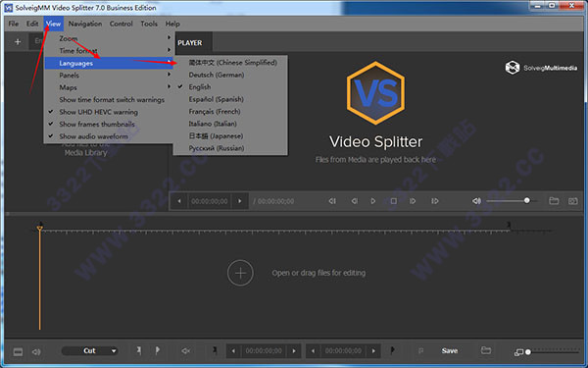
Task: Jump to previous marker in player
Action: tap(332, 201)
